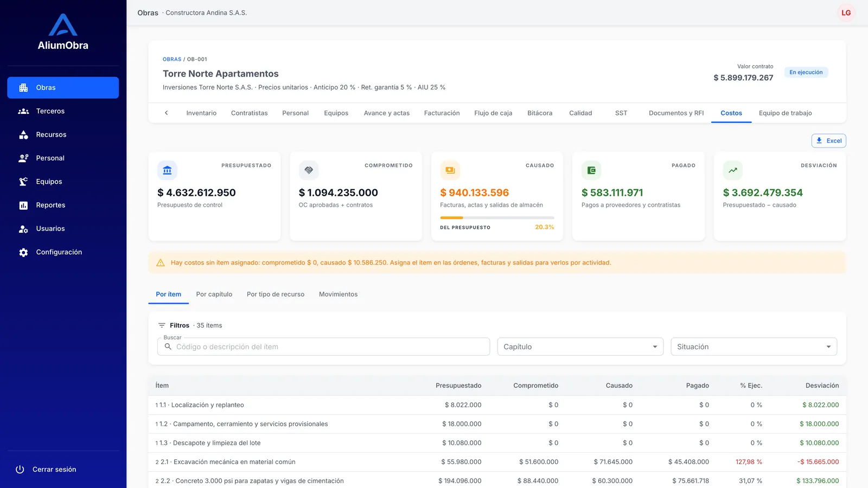Click the Equipos machinery icon
The height and width of the screenshot is (488, 868).
pos(23,182)
